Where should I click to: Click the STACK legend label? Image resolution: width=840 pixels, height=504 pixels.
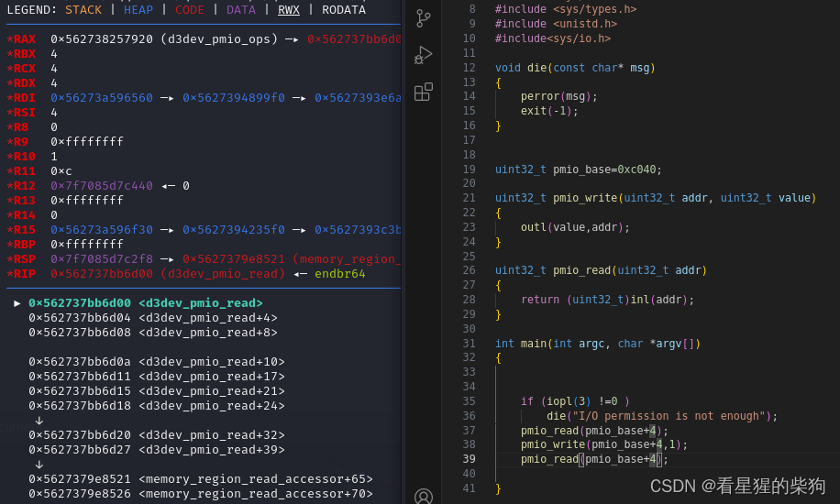click(83, 10)
